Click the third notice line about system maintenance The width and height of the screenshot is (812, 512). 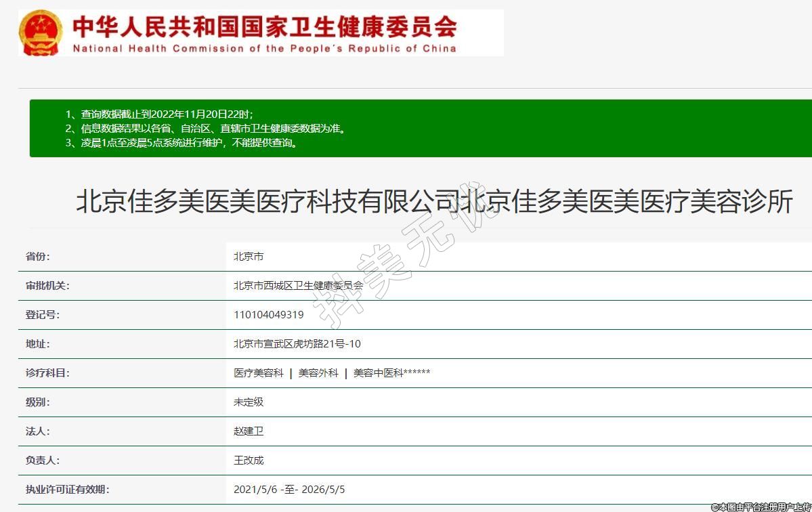181,143
